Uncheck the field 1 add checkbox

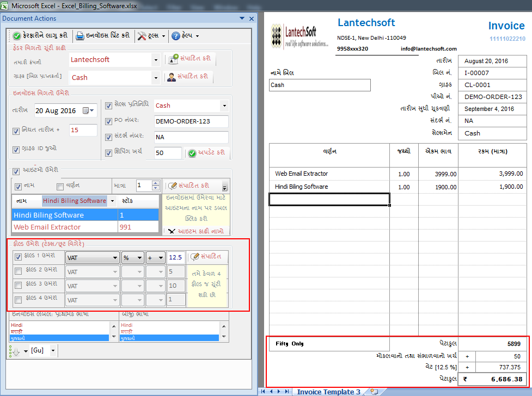(x=19, y=257)
